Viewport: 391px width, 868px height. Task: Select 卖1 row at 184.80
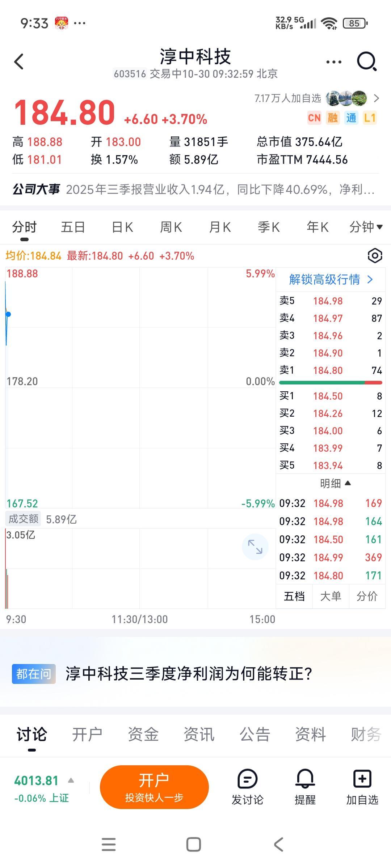click(331, 370)
